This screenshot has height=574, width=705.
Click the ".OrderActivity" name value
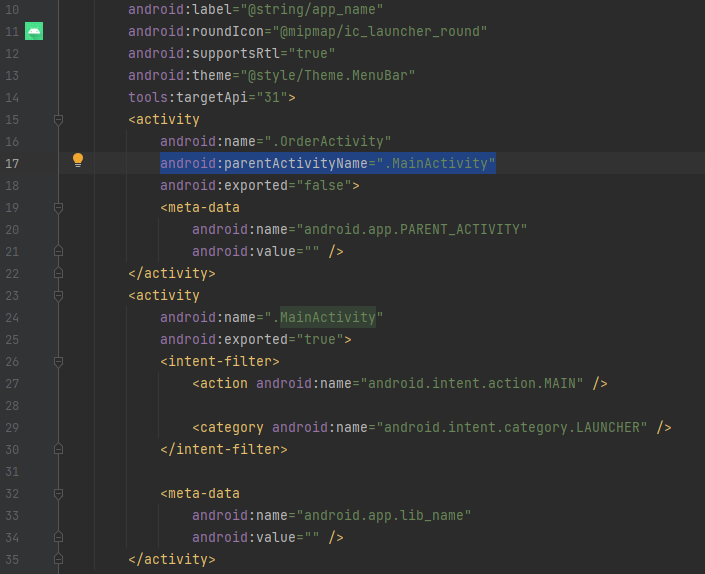point(328,141)
